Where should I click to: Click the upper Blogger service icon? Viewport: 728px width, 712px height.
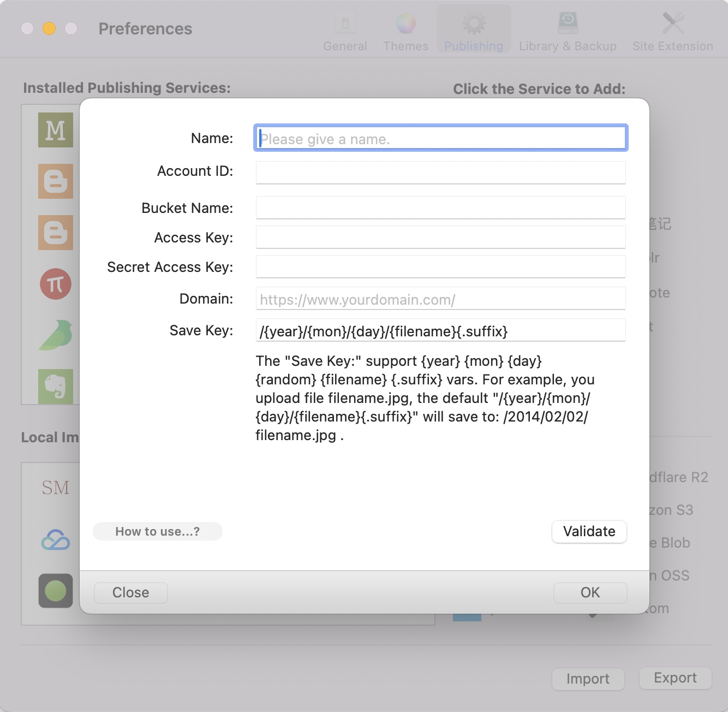pyautogui.click(x=55, y=181)
